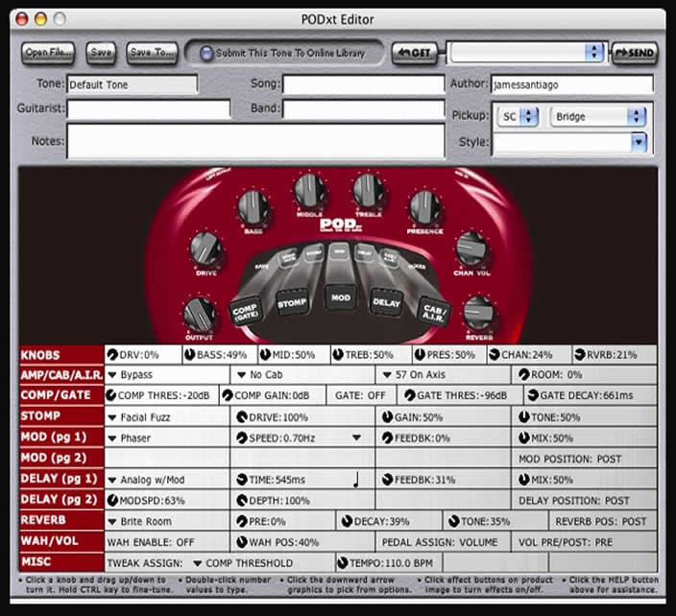This screenshot has height=616, width=676.
Task: Click the OUTPUT knob on the POD image
Action: click(199, 314)
